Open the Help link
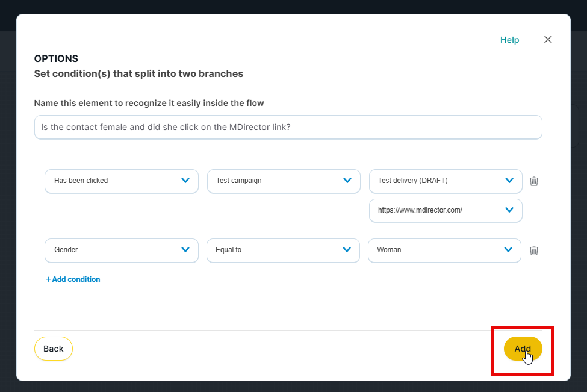Image resolution: width=587 pixels, height=392 pixels. [x=509, y=40]
